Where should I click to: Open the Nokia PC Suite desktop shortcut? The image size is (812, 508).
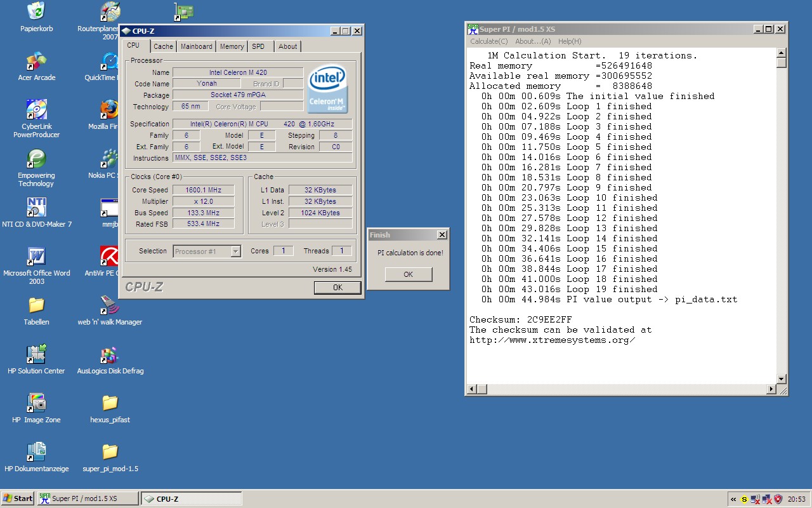click(x=110, y=159)
